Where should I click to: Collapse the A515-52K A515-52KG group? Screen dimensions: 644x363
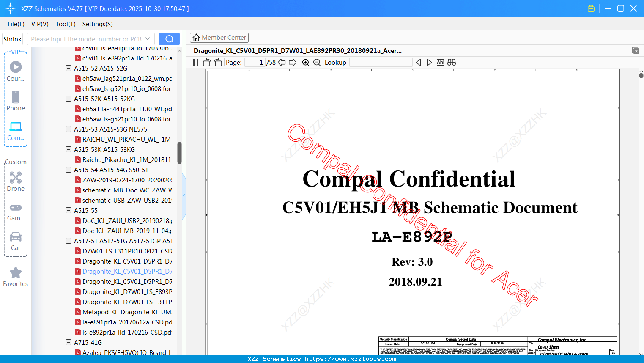click(x=69, y=99)
